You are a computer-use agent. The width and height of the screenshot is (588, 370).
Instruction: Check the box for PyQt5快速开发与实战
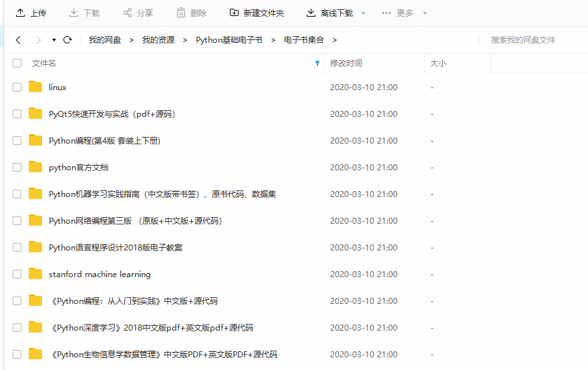pyautogui.click(x=17, y=114)
